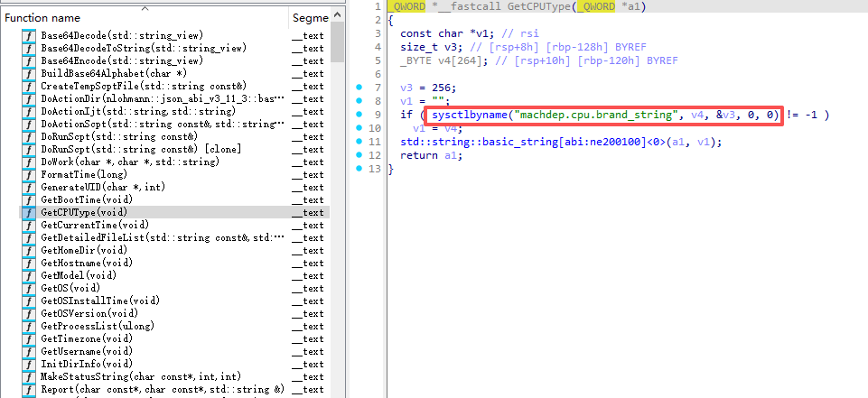
Task: Click the function icon beside BuildBase64Alphabet
Action: pos(28,73)
